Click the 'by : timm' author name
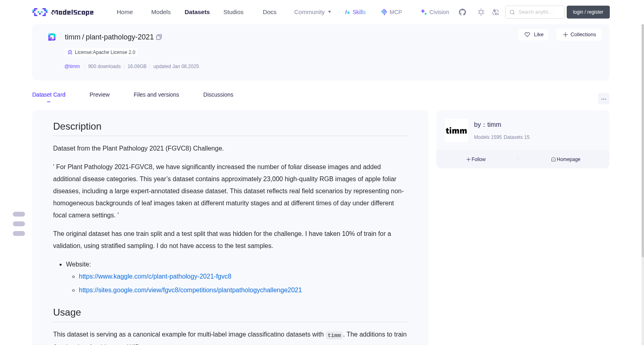644x345 pixels. (x=487, y=125)
